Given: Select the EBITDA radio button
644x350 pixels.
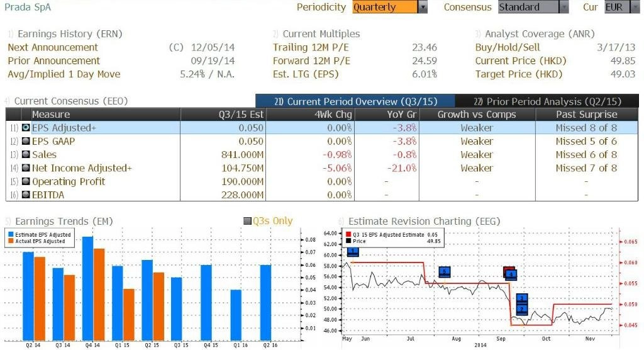Looking at the screenshot, I should click(x=26, y=195).
